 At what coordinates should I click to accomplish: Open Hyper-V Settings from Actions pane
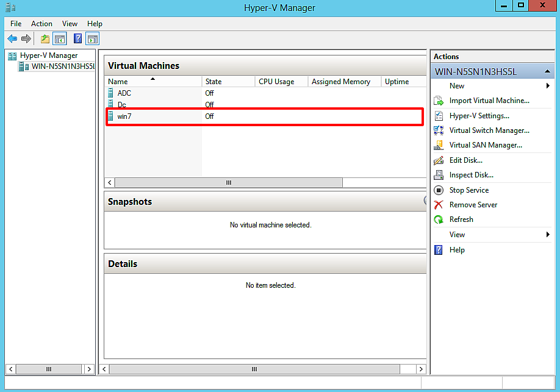pos(479,115)
